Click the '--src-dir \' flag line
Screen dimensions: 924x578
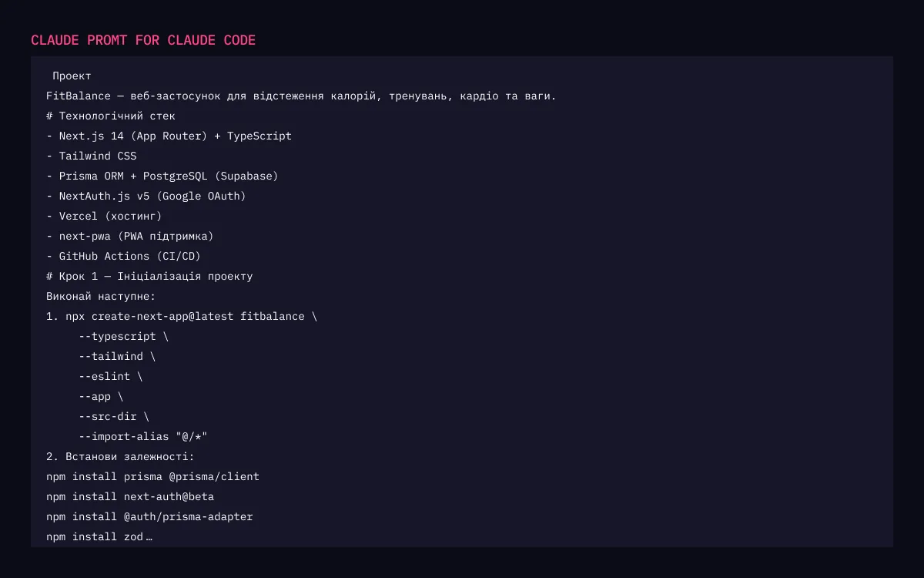114,416
